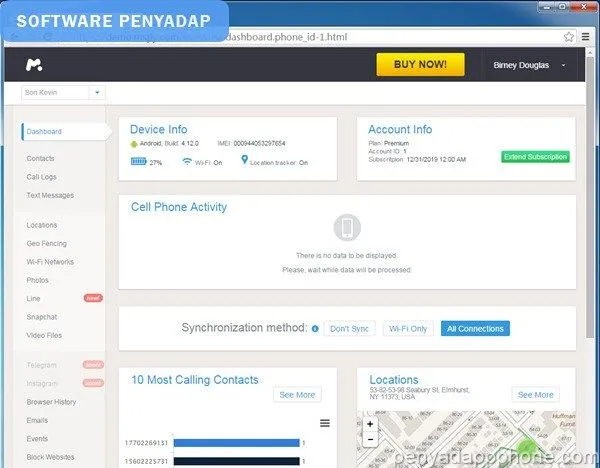
Task: Open Call Logs in the sidebar
Action: (41, 177)
